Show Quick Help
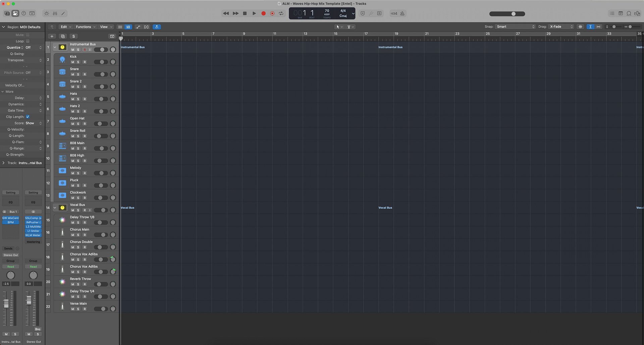Viewport: 644px width, 345px height. (x=24, y=13)
